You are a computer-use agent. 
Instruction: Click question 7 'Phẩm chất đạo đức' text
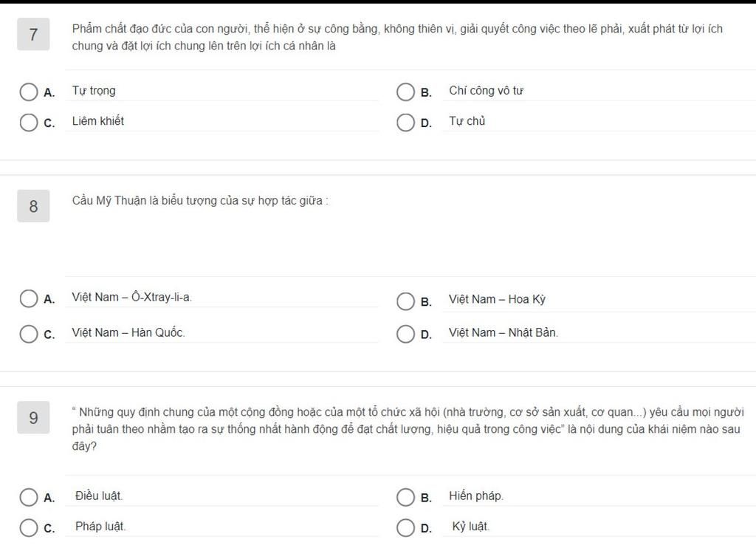(397, 37)
